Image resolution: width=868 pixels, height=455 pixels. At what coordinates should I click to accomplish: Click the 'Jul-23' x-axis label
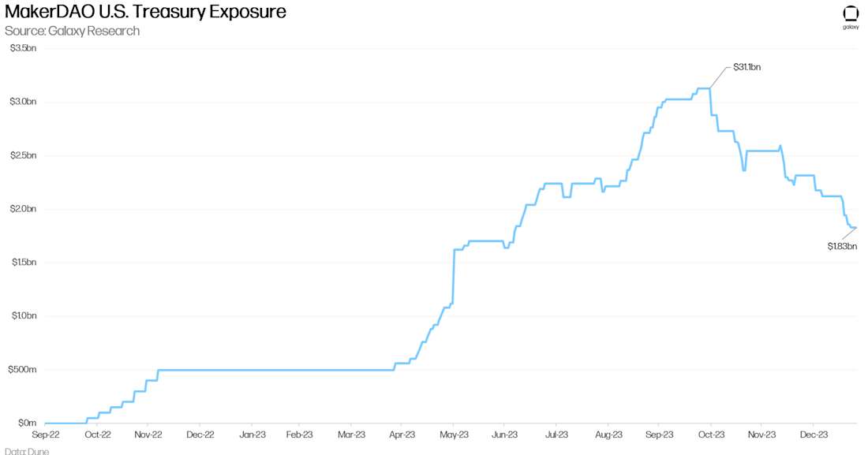556,435
